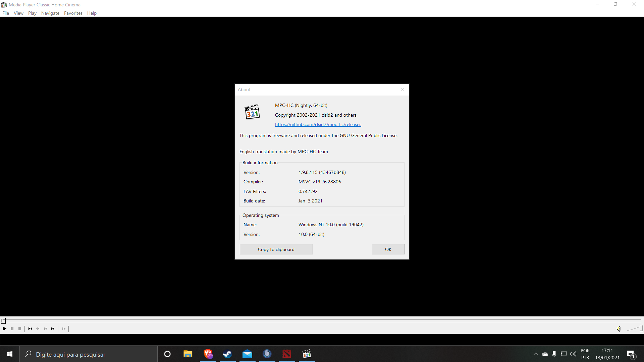644x362 pixels.
Task: Click the Pause playback icon
Action: pyautogui.click(x=12, y=329)
